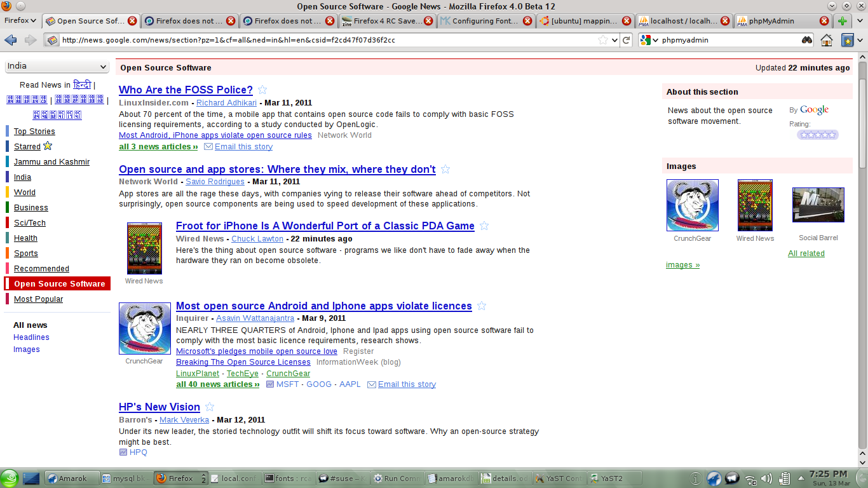Image resolution: width=868 pixels, height=488 pixels.
Task: Open the Home page icon
Action: tap(827, 40)
